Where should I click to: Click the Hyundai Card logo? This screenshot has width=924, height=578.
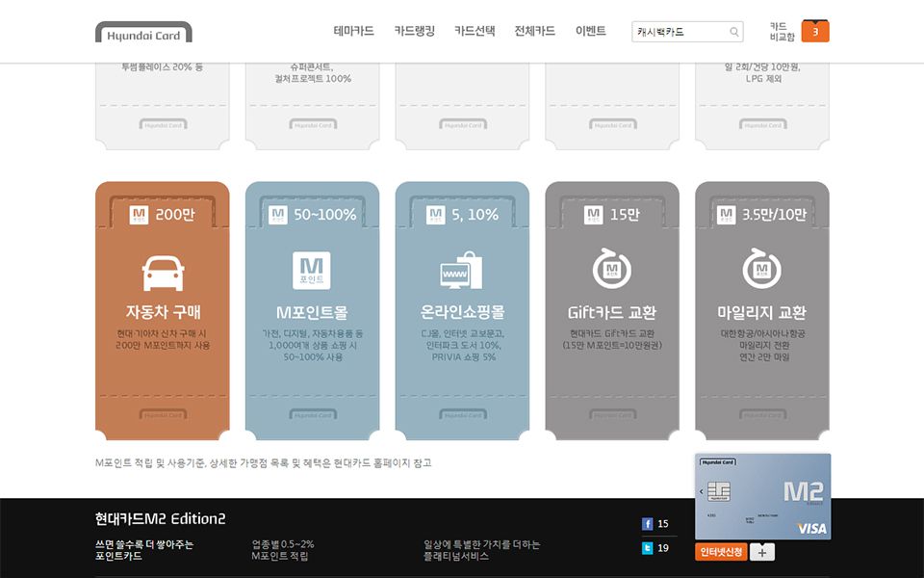[x=143, y=34]
